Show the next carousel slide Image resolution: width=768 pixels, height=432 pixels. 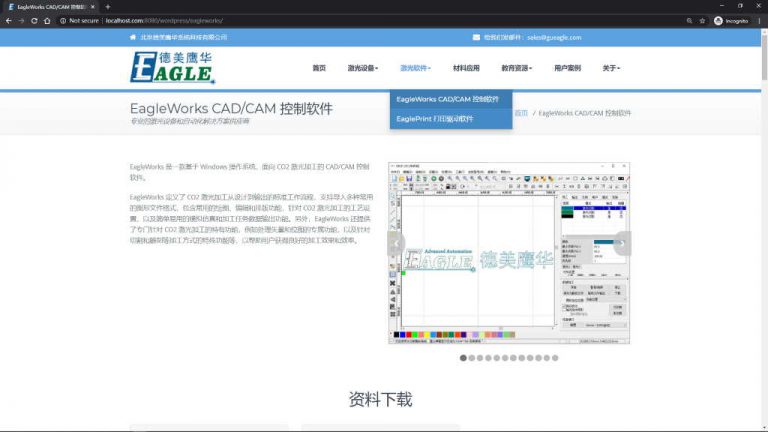(622, 243)
